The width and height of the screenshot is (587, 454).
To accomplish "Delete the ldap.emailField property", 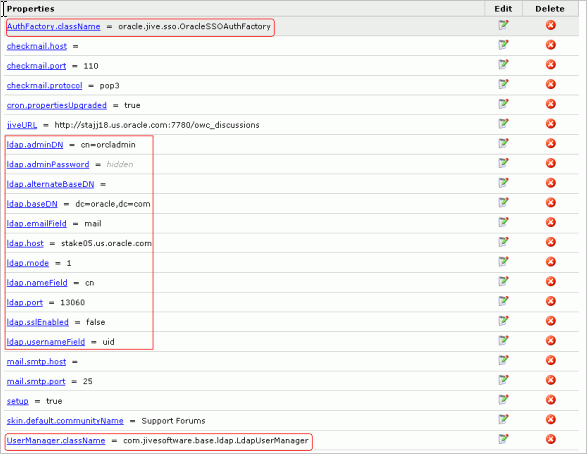I will click(550, 222).
